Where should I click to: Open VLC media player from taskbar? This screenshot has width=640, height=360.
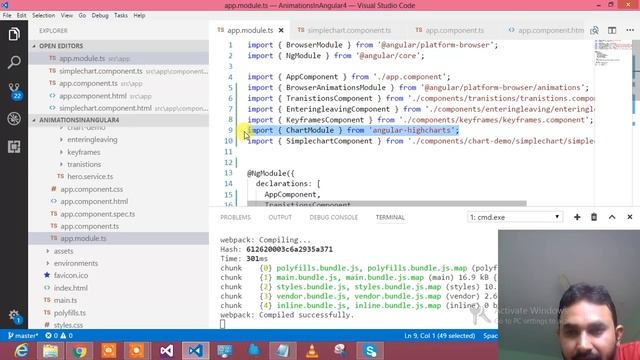pos(312,351)
